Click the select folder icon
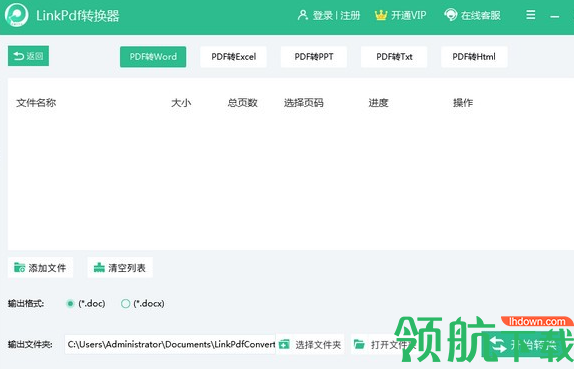This screenshot has width=574, height=369. 284,344
